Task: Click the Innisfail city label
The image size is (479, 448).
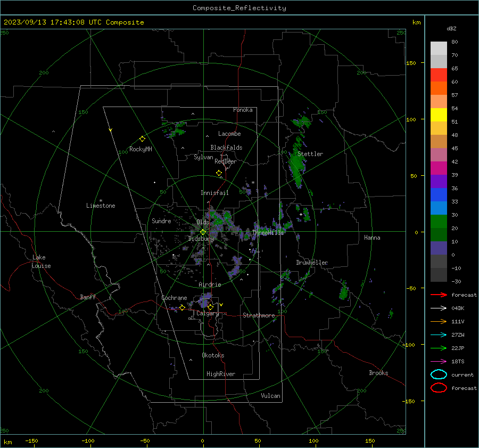Action: coord(214,193)
